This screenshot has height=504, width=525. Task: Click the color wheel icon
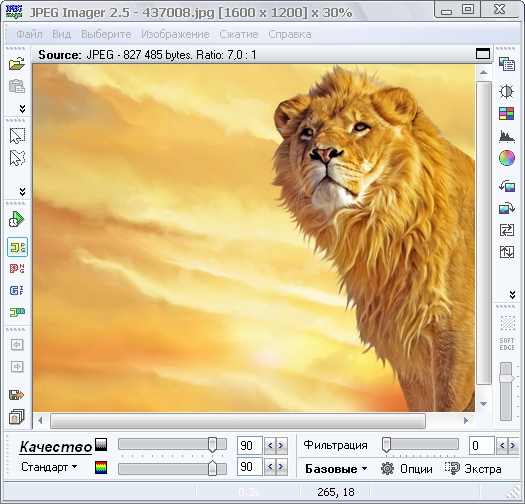(x=507, y=158)
